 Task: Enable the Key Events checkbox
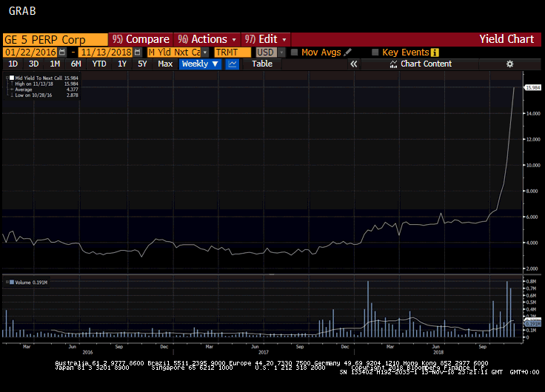(x=375, y=53)
